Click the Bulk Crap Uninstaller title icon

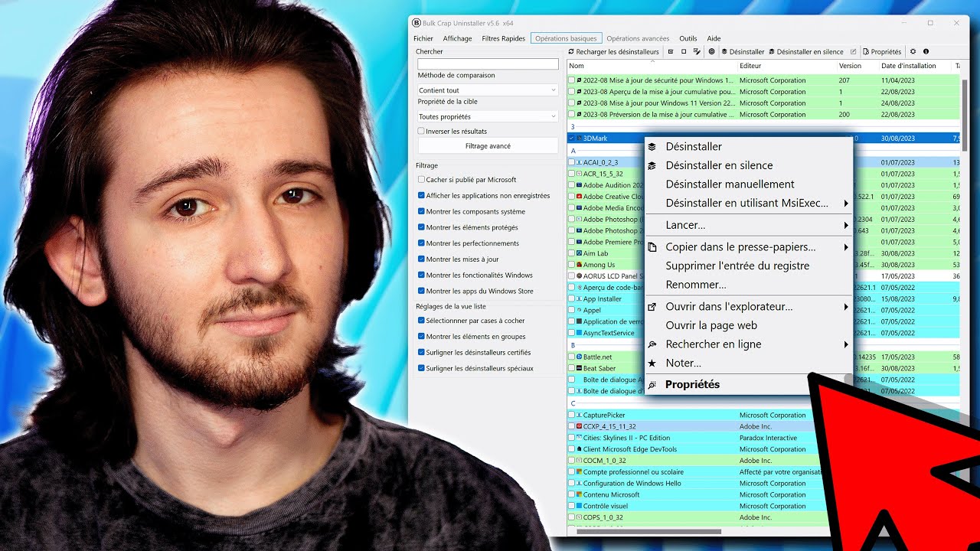[x=416, y=22]
